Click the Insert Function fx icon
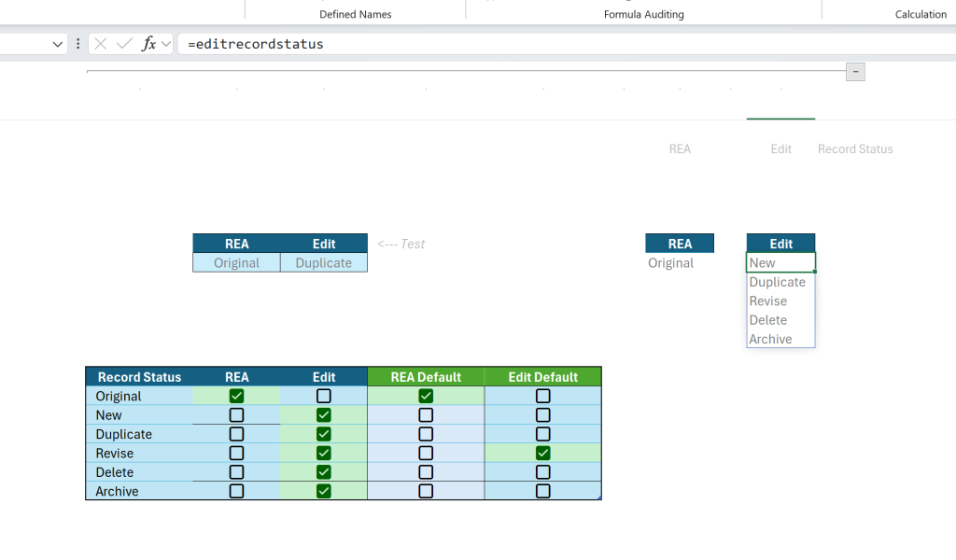 coord(148,44)
